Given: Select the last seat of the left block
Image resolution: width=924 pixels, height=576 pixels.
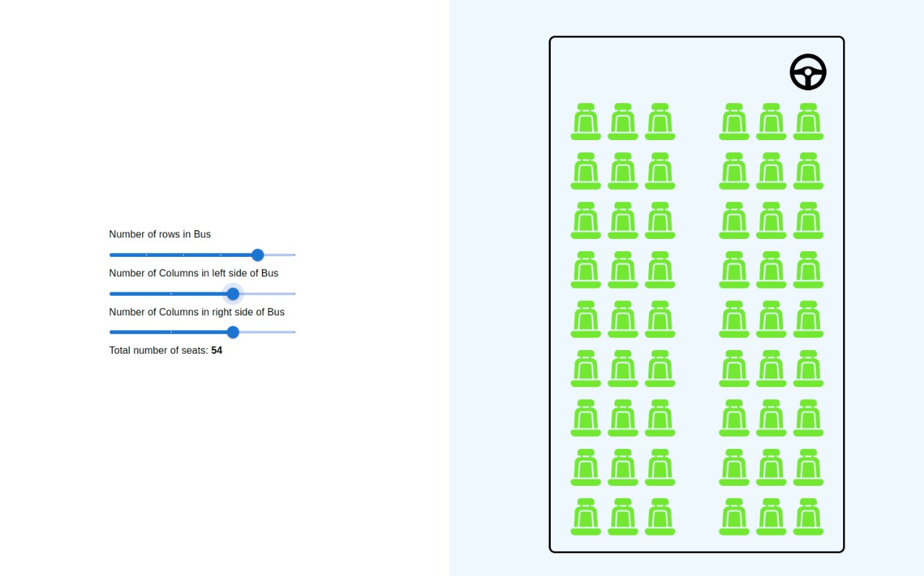Looking at the screenshot, I should click(659, 516).
